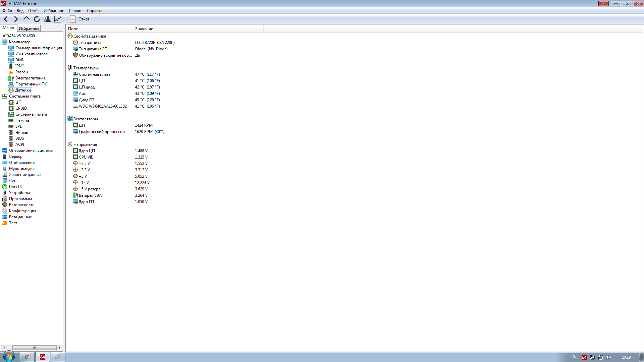The height and width of the screenshot is (362, 644).
Task: Refresh the sensor readings
Action: click(x=37, y=19)
